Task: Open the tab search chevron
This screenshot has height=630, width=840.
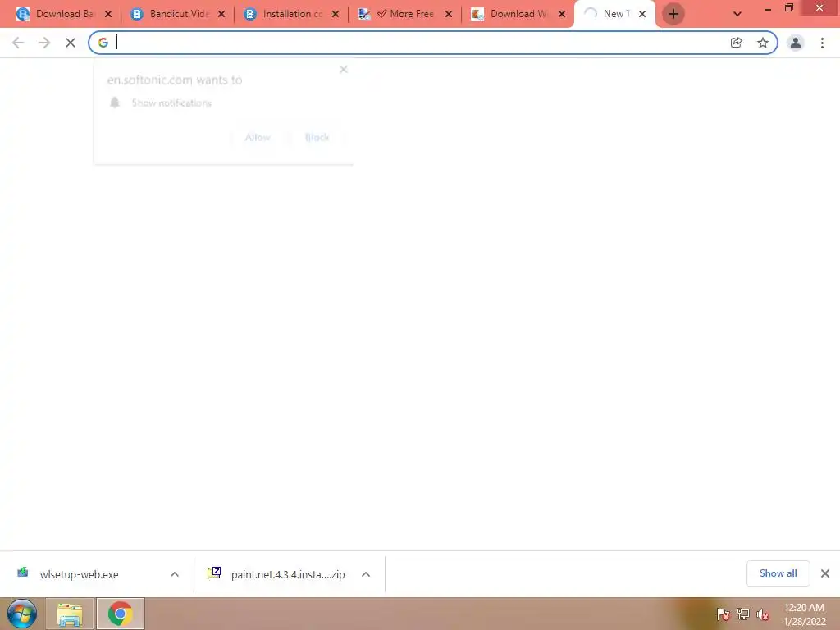Action: pos(737,15)
